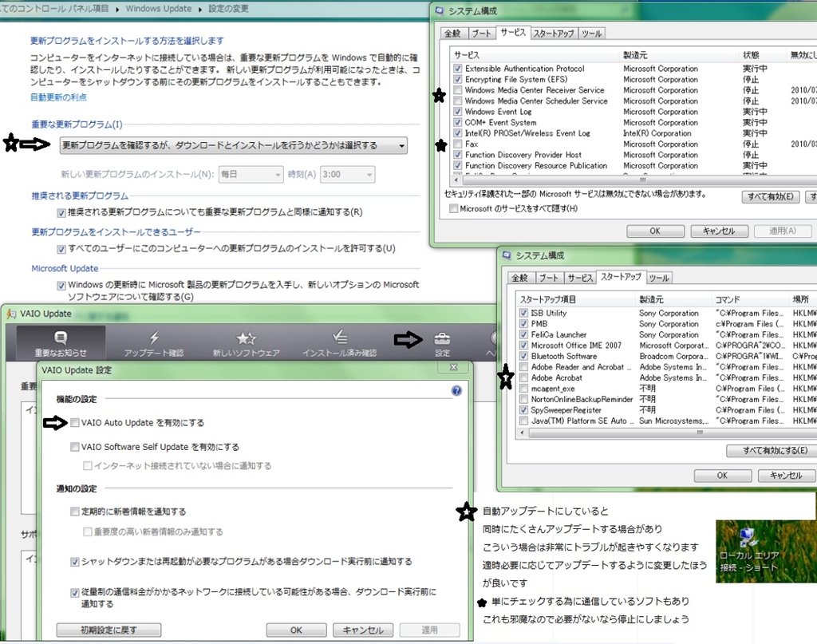Uncheck SpySweeperRegister startup item
The image size is (817, 644).
[x=523, y=410]
